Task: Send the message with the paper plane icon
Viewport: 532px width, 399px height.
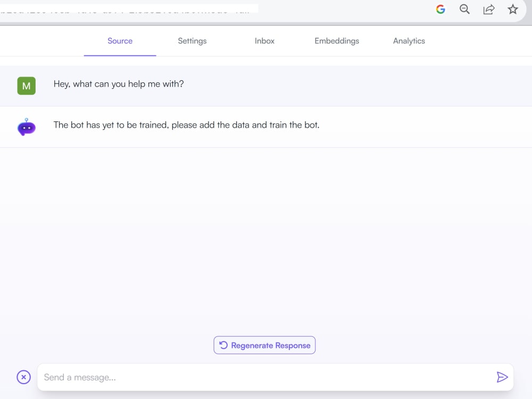Action: coord(502,377)
